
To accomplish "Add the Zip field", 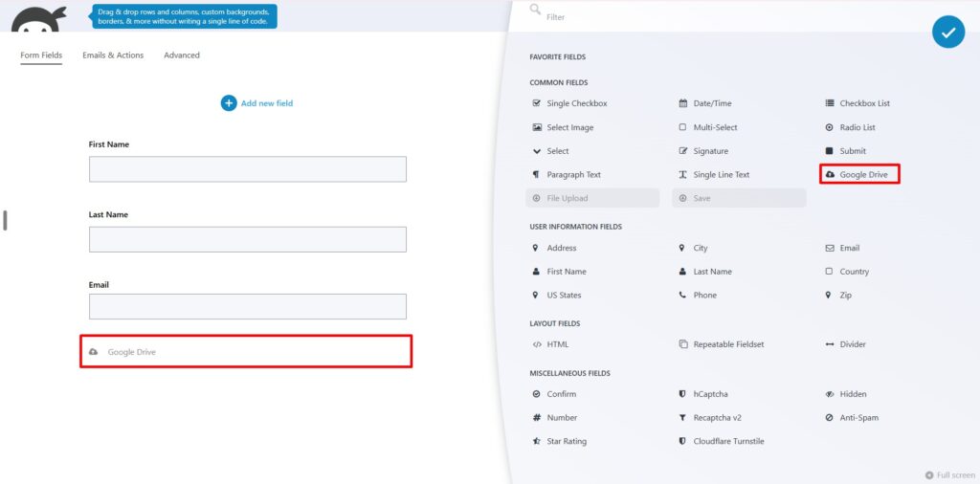I will (x=838, y=296).
